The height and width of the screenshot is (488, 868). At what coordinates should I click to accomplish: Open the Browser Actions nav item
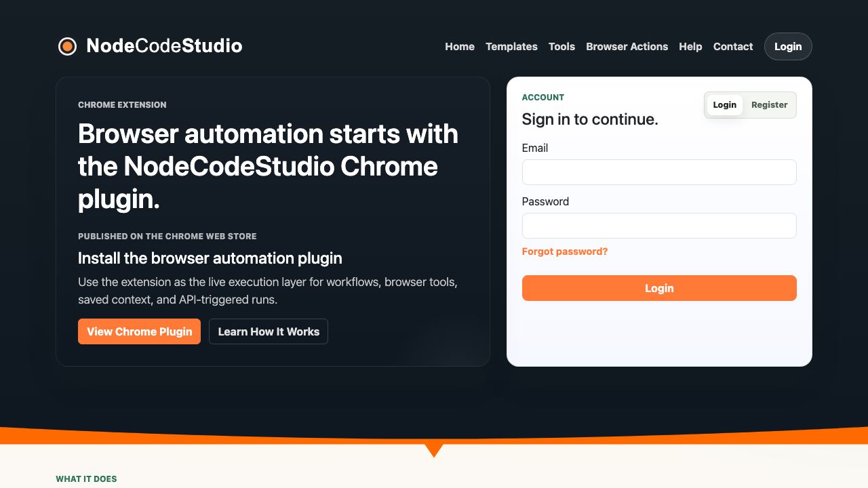[x=627, y=46]
